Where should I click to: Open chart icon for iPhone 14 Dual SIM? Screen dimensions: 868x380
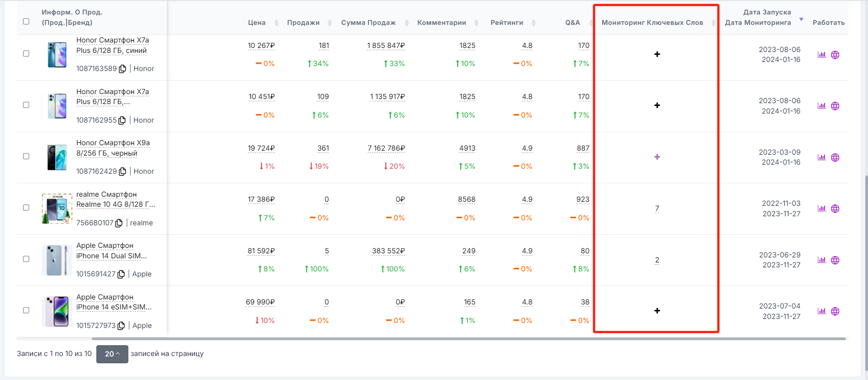coord(821,260)
